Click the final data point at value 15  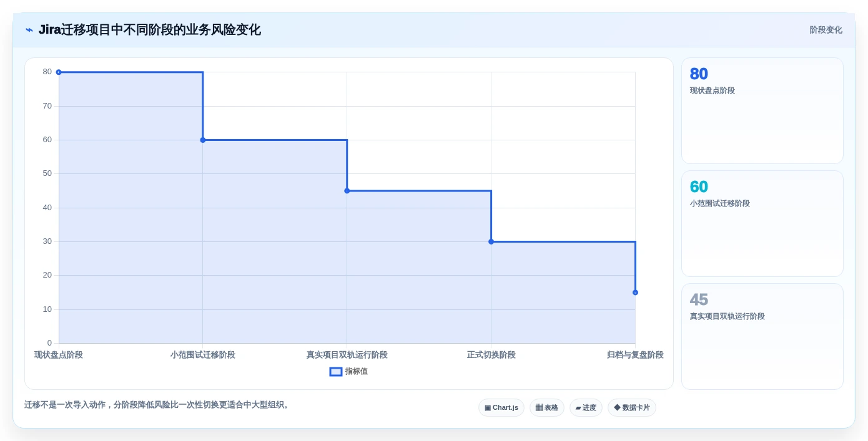tap(635, 293)
